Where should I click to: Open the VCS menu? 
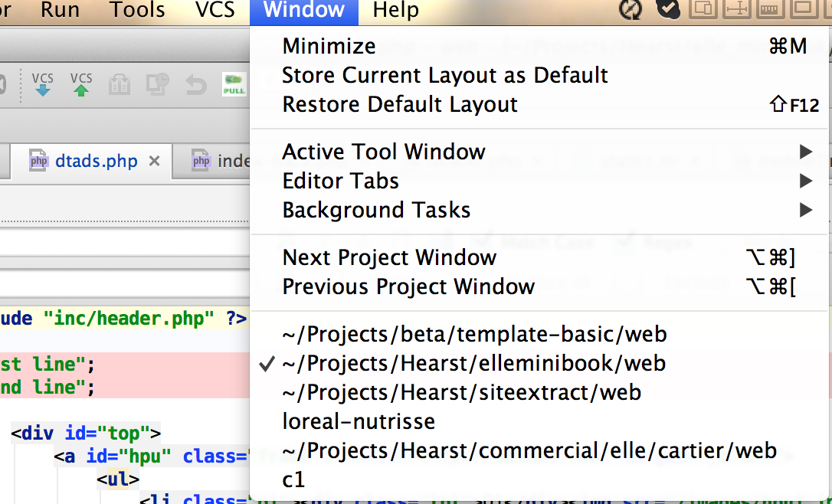click(215, 11)
